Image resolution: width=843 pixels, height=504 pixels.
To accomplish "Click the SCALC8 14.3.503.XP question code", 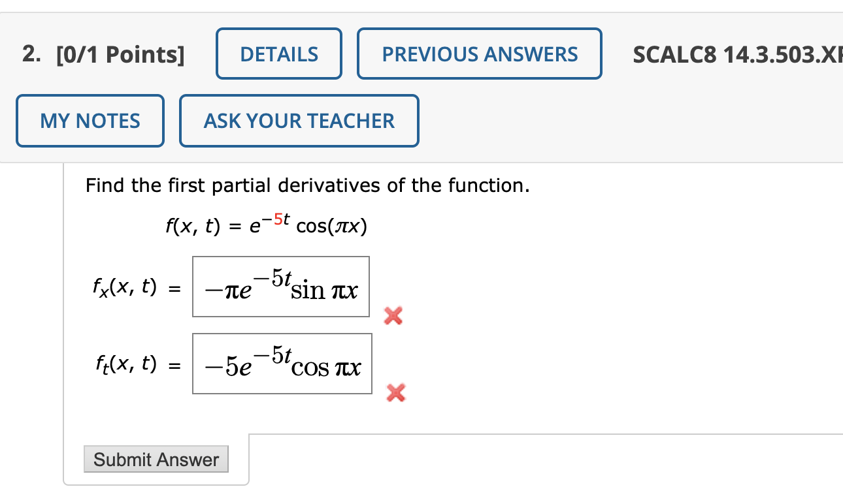I will point(738,54).
